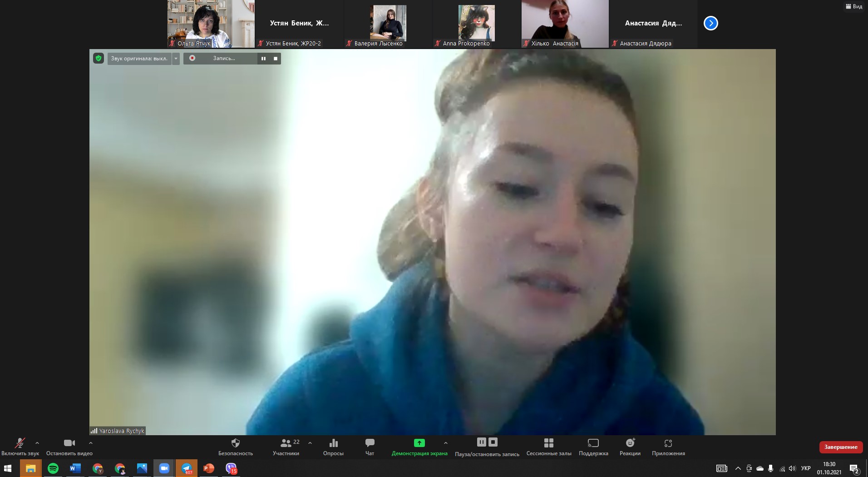Click the red Завершение end button
The image size is (868, 477).
coord(841,447)
